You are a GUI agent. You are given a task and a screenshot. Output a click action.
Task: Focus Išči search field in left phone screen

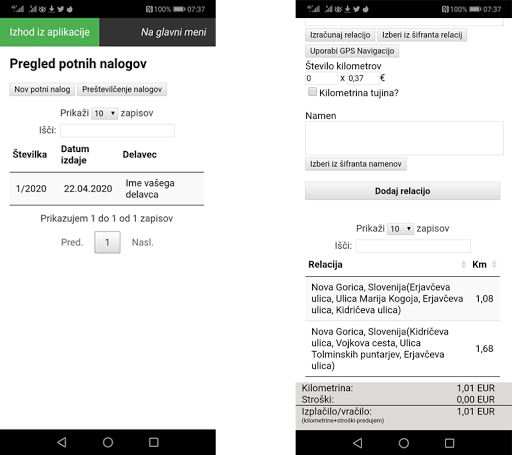117,130
